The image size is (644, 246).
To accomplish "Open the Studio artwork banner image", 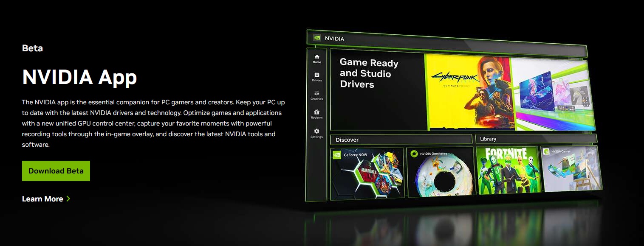I will 554,93.
